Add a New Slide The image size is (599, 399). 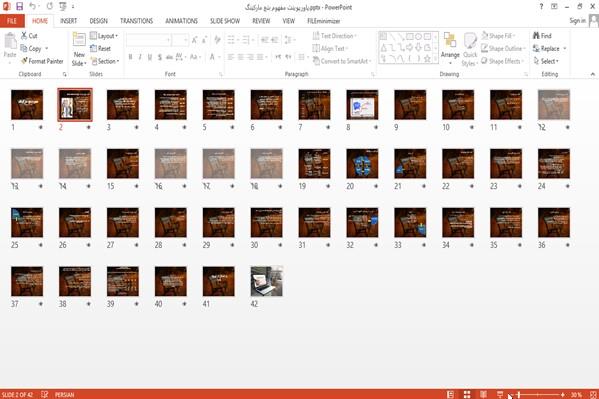tap(79, 49)
